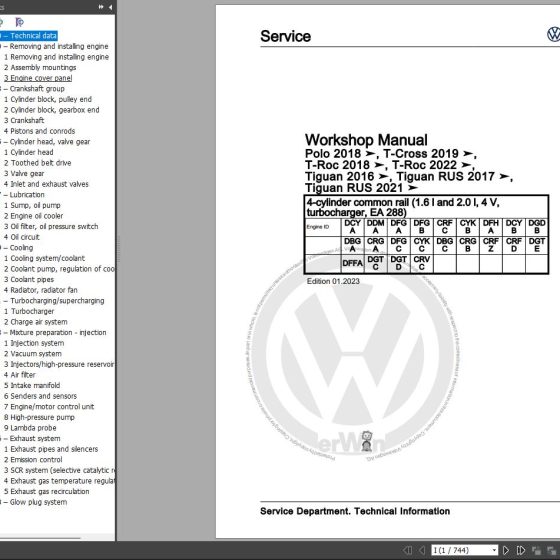Open '– Removing and installing engine' chapter bookmark

pos(55,46)
